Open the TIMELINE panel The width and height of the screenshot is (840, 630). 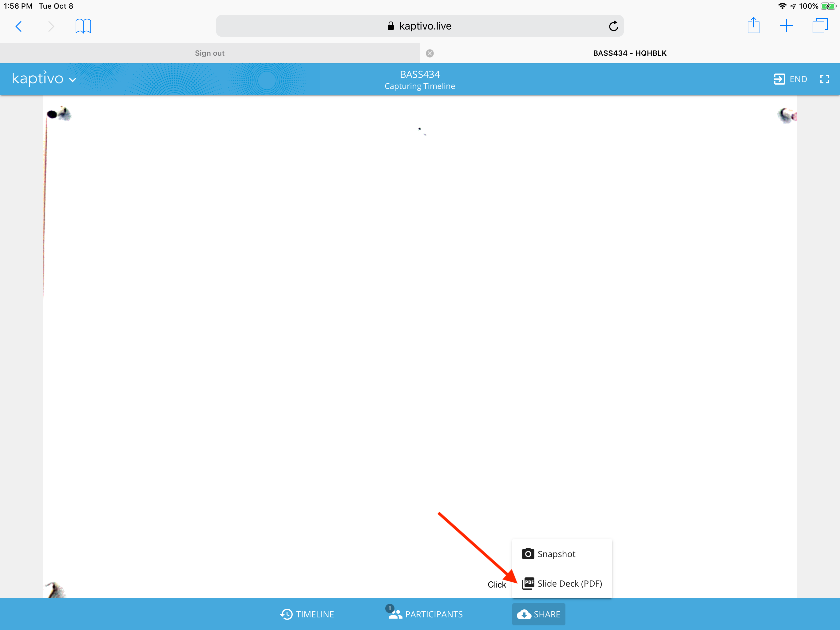[307, 614]
